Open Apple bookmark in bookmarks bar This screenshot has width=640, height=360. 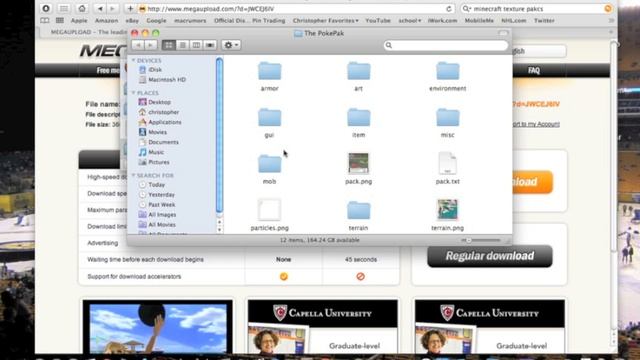point(79,20)
